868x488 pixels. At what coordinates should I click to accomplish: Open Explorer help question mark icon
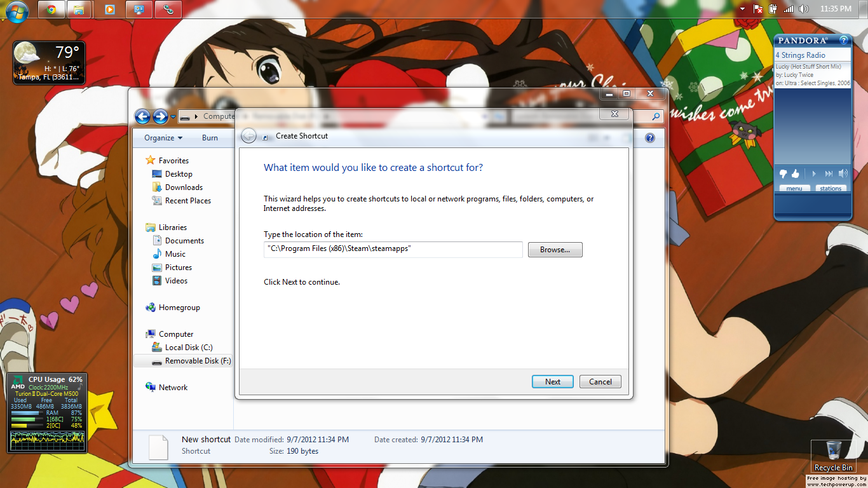click(650, 138)
